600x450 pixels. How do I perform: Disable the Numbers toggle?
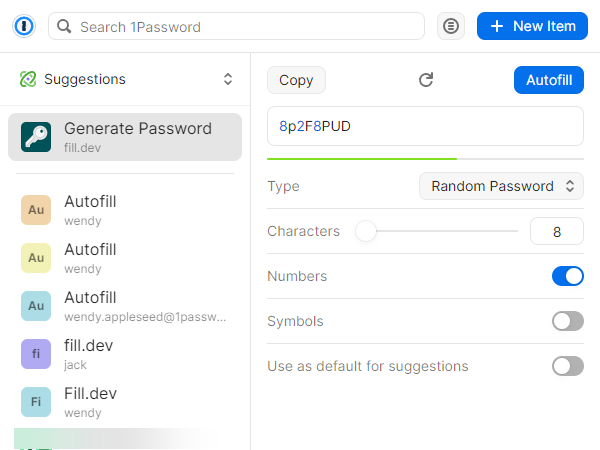pos(567,276)
